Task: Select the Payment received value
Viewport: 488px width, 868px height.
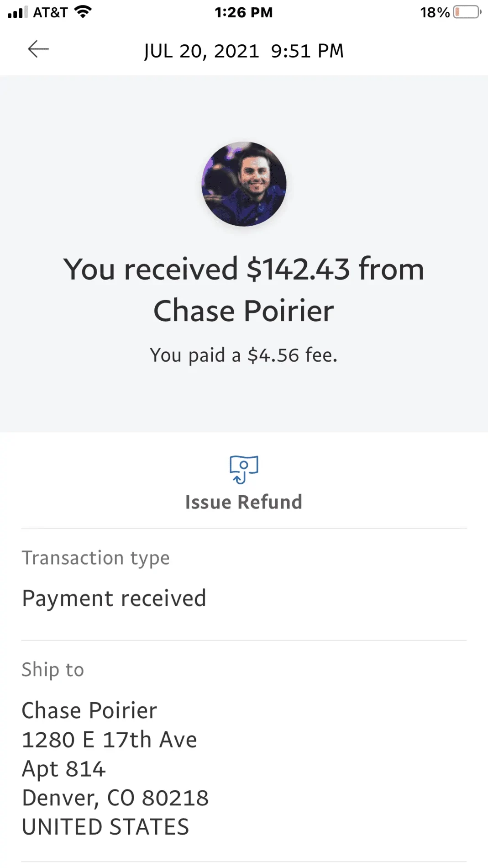Action: point(114,598)
